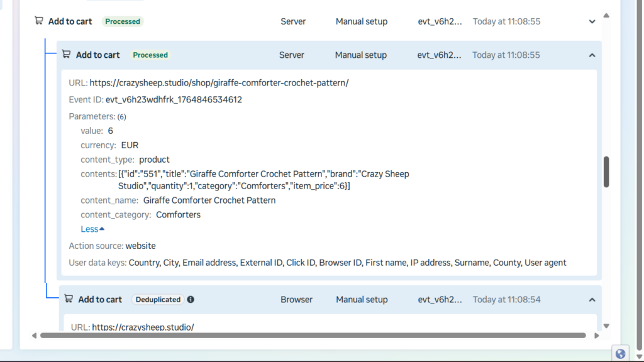Click the Deduplicated status badge

pyautogui.click(x=158, y=300)
